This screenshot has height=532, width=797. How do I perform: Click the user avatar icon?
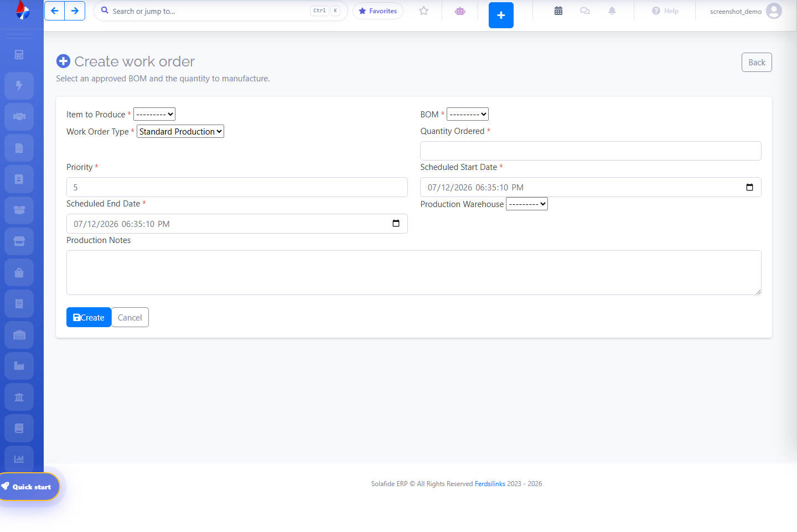pyautogui.click(x=774, y=11)
